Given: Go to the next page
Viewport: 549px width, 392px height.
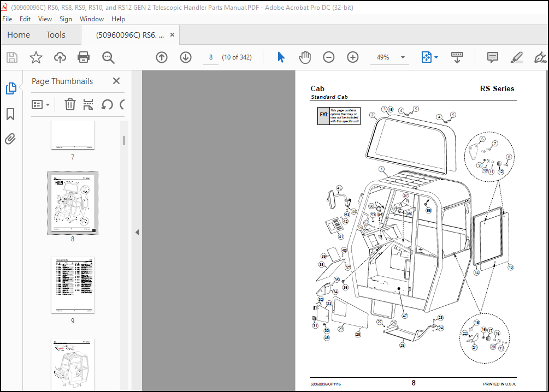Looking at the screenshot, I should tap(186, 57).
